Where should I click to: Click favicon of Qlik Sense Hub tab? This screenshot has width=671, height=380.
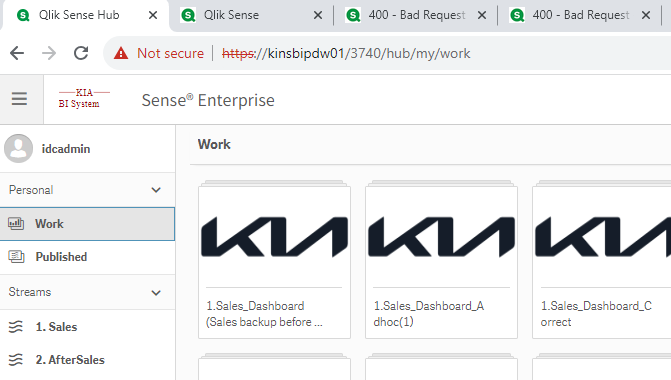click(23, 15)
